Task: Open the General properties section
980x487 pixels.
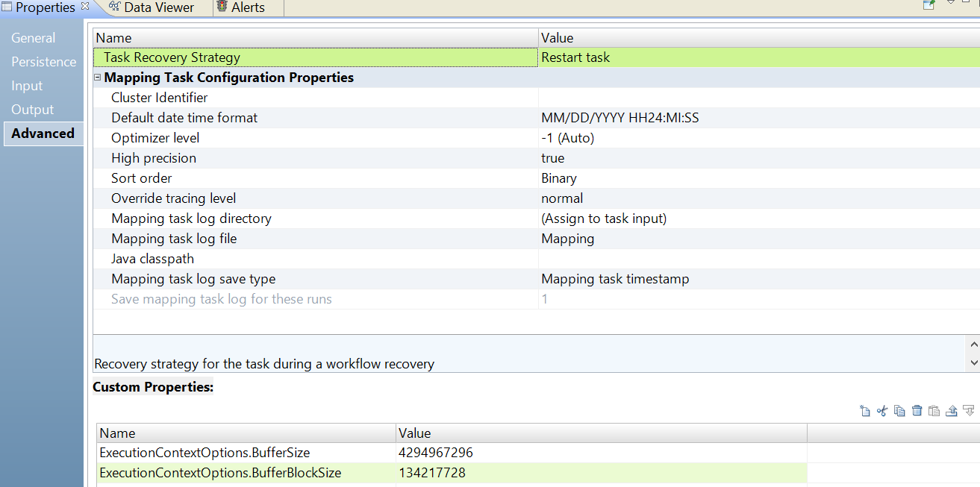Action: tap(33, 38)
